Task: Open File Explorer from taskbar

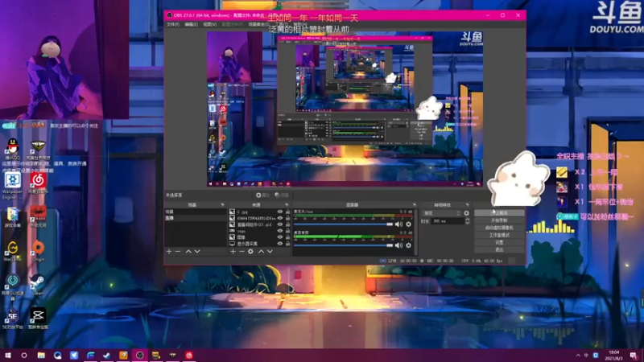Action: [x=41, y=356]
